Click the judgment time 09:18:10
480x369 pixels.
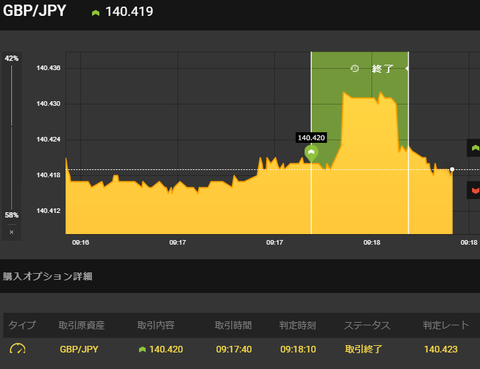coord(298,349)
